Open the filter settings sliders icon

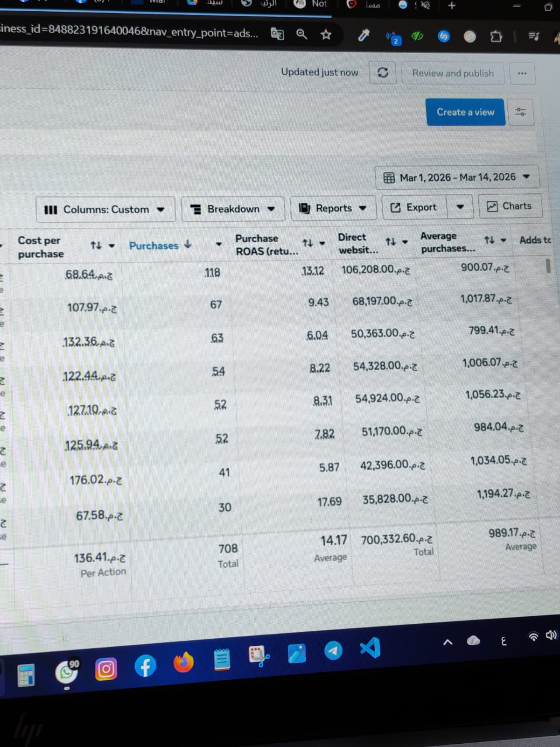pyautogui.click(x=520, y=112)
